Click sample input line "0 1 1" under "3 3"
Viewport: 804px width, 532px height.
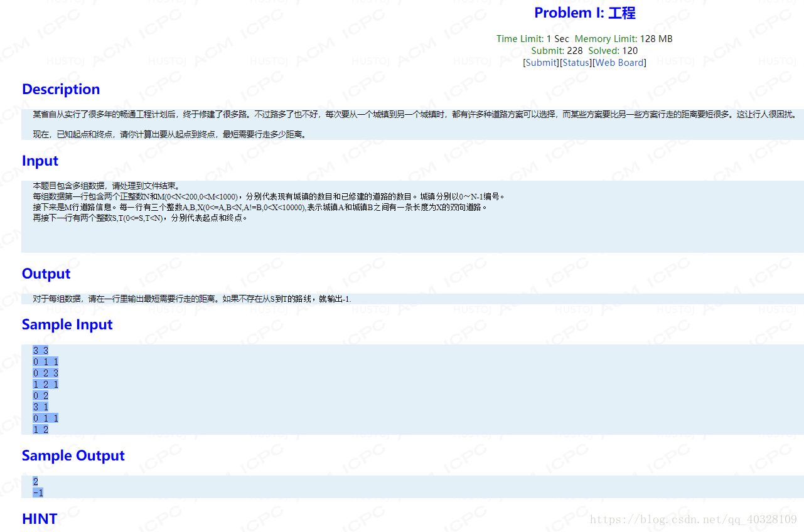coord(46,362)
